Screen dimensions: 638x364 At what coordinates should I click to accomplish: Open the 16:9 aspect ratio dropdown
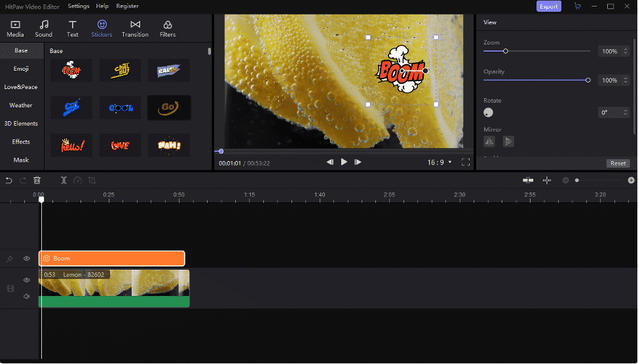point(440,162)
